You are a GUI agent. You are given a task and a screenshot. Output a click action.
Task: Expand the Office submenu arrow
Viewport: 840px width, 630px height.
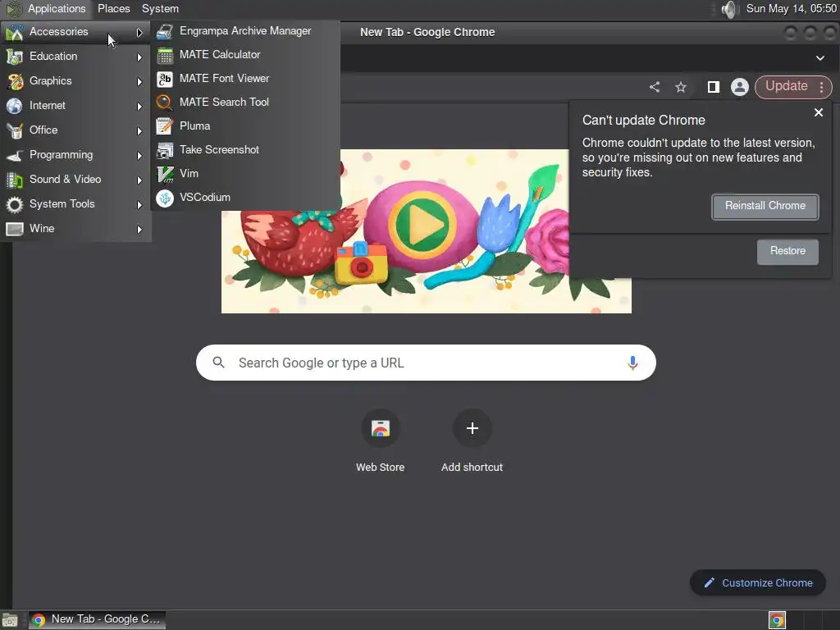click(139, 130)
